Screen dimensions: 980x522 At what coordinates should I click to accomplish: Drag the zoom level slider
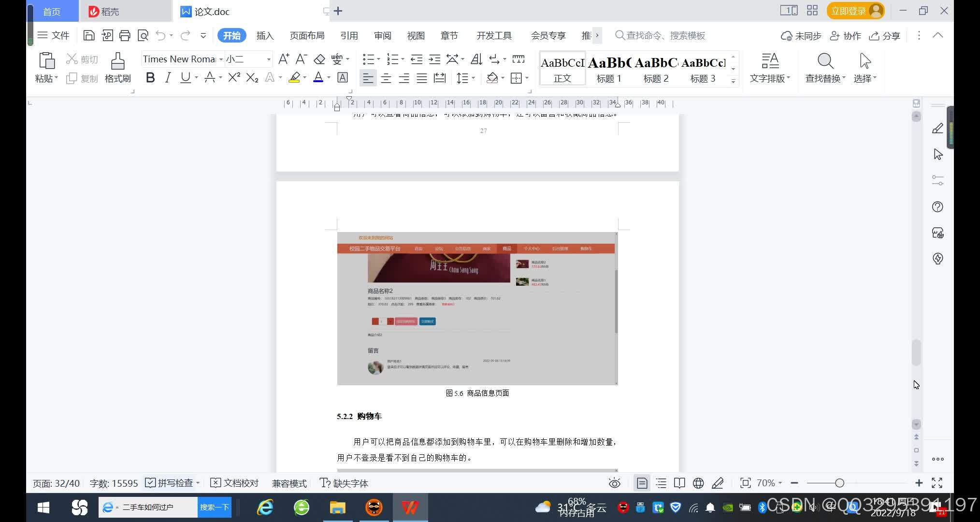840,483
